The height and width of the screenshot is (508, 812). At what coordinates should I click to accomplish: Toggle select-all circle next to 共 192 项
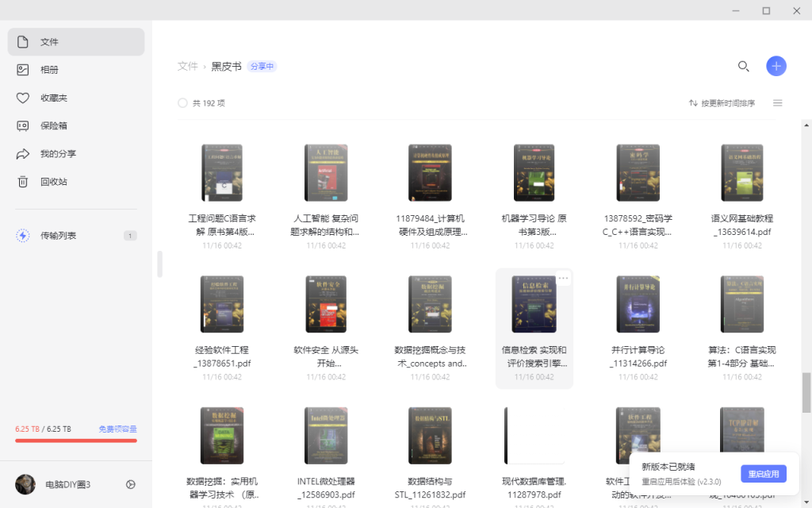[x=182, y=103]
